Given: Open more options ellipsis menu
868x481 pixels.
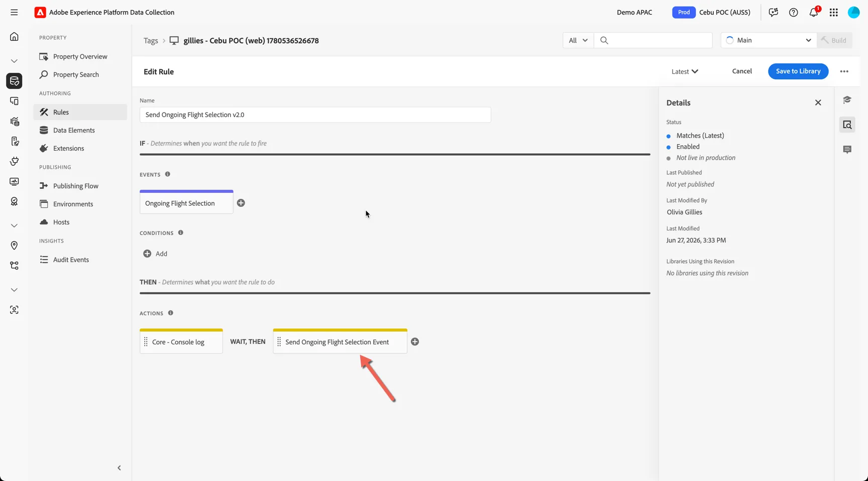Looking at the screenshot, I should (x=844, y=71).
